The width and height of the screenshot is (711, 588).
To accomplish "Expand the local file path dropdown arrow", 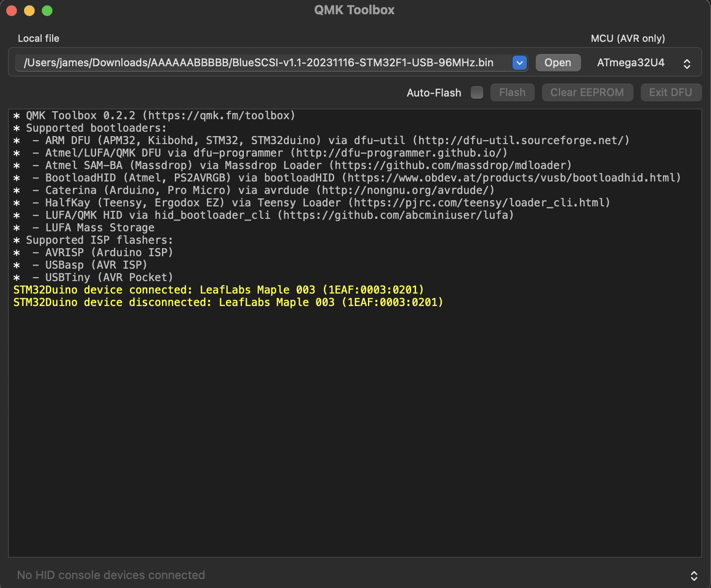I will [x=520, y=63].
